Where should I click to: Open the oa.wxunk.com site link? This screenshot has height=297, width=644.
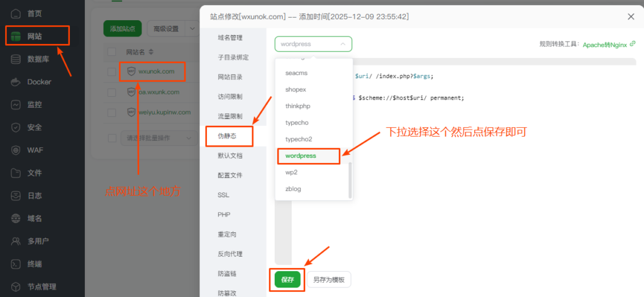[x=158, y=92]
